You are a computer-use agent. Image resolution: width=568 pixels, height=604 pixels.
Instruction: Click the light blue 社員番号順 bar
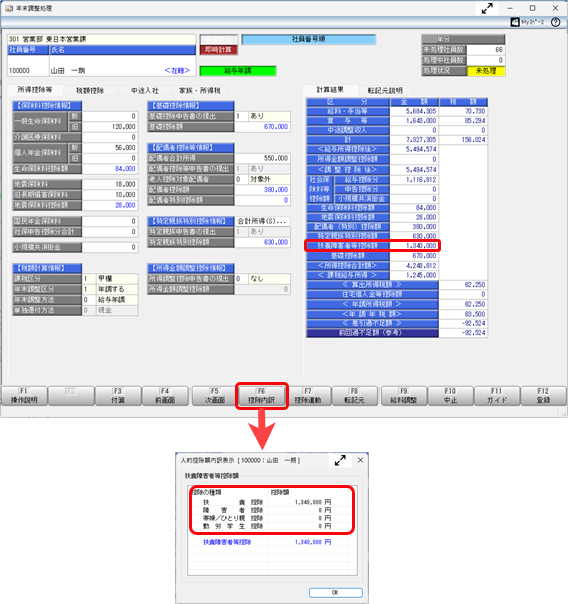pyautogui.click(x=308, y=39)
